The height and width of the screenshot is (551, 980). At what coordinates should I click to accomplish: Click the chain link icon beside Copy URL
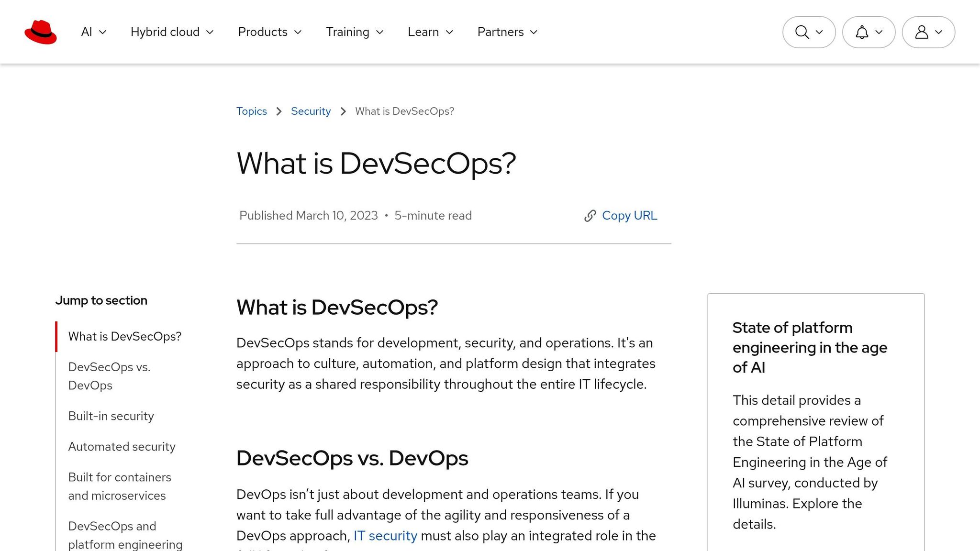click(590, 216)
